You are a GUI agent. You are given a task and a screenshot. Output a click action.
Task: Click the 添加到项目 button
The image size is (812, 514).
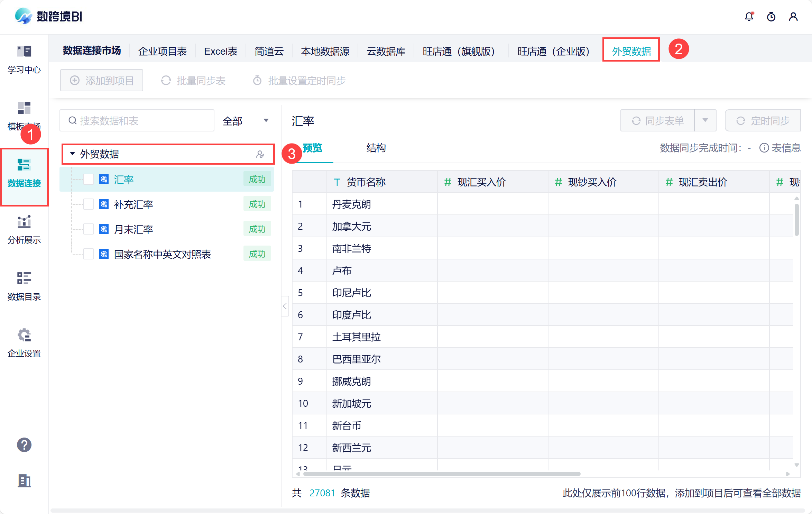[102, 81]
